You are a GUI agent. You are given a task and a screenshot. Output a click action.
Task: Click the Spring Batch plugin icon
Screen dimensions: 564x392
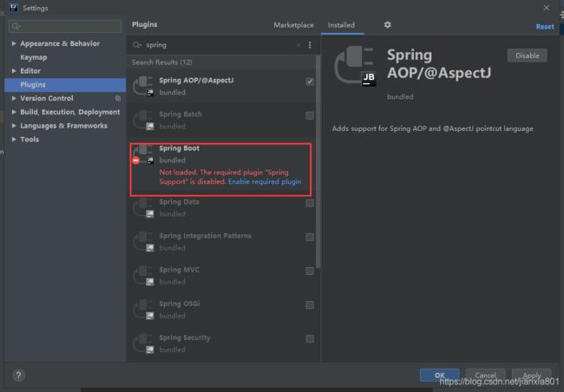(x=143, y=120)
